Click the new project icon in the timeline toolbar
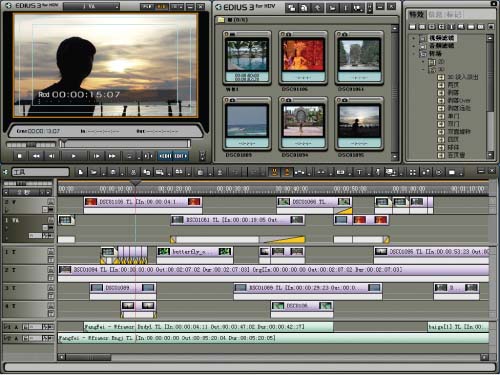Viewport: 500px width, 375px height. pos(81,172)
